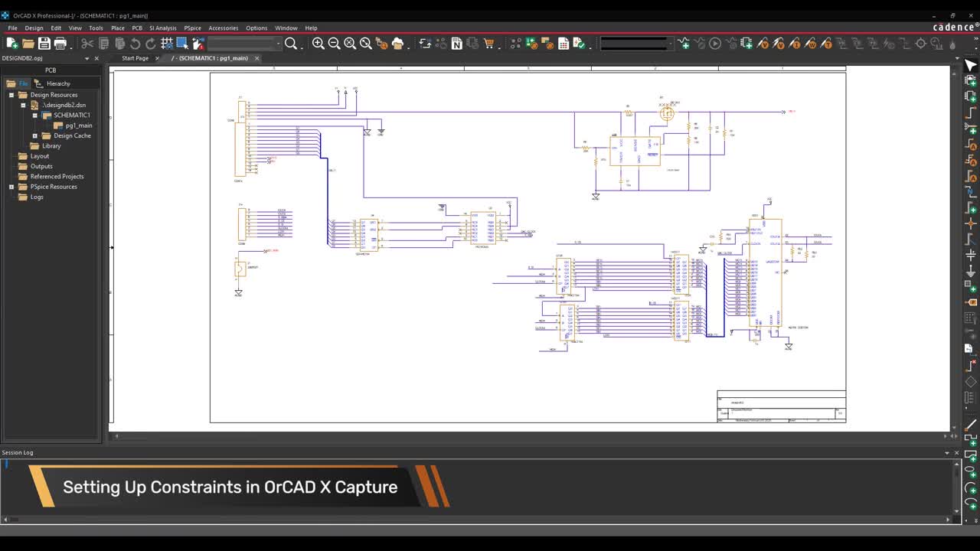Click the run PSpice play icon
This screenshot has height=551, width=980.
pyautogui.click(x=715, y=44)
